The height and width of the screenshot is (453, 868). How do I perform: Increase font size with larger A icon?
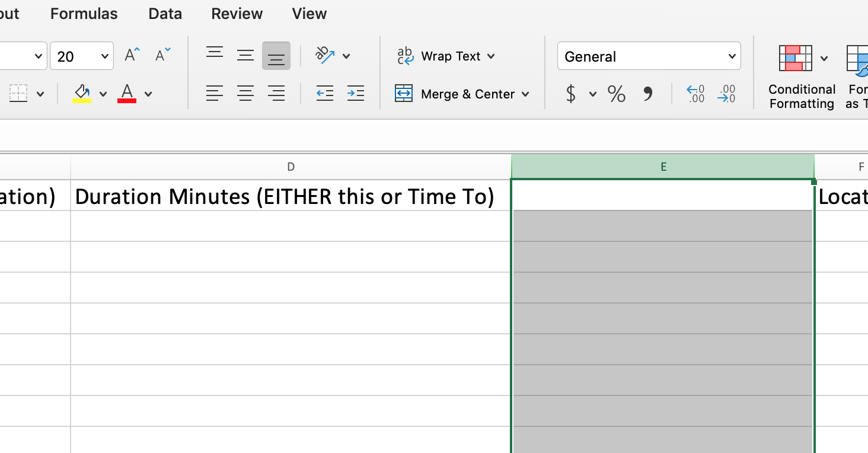pyautogui.click(x=133, y=55)
